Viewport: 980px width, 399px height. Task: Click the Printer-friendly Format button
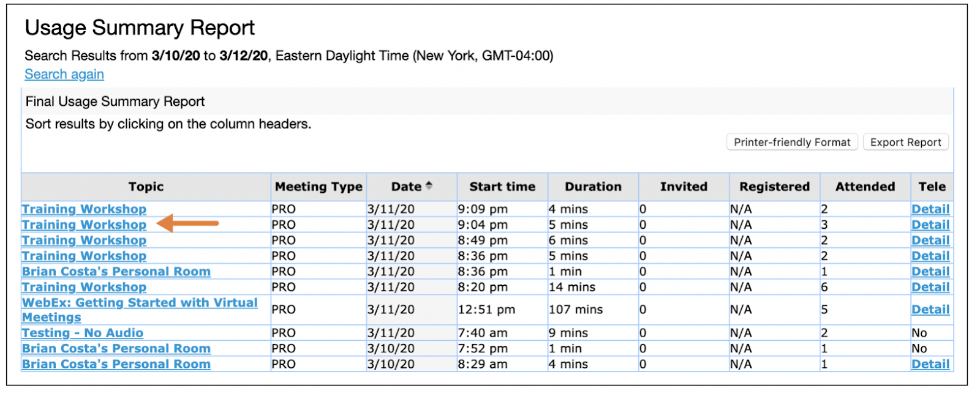point(792,142)
